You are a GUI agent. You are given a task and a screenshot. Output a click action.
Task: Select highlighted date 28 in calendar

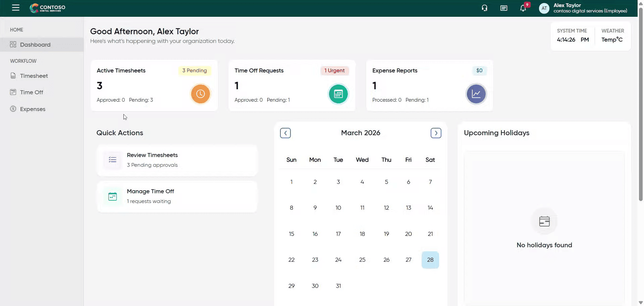point(430,260)
